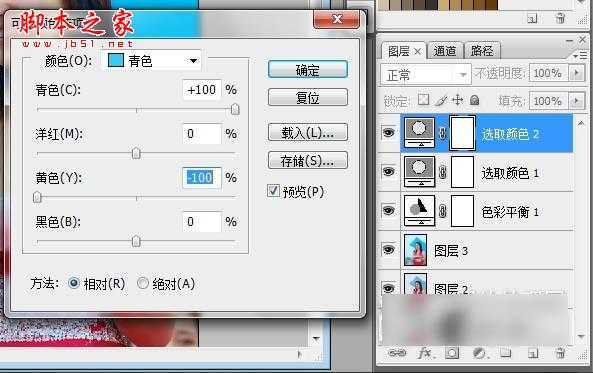
Task: Click the 青色(C) slider handle
Action: coord(235,110)
